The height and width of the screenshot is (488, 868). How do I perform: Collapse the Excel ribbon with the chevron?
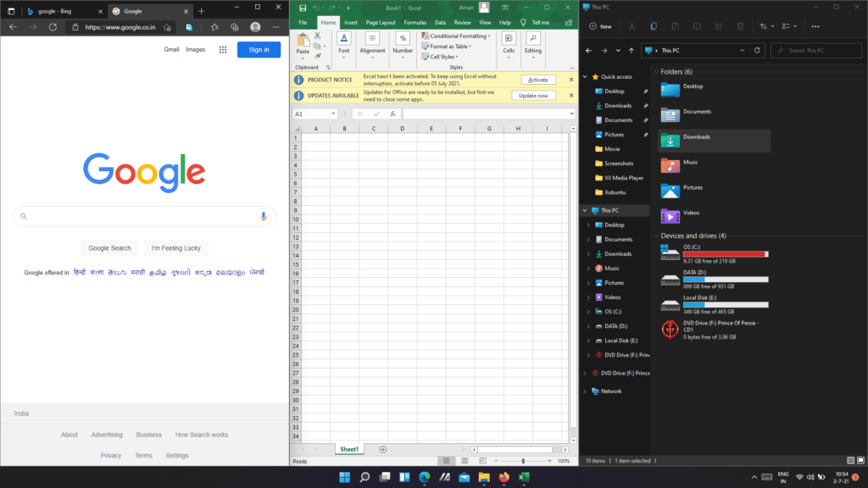[x=572, y=68]
